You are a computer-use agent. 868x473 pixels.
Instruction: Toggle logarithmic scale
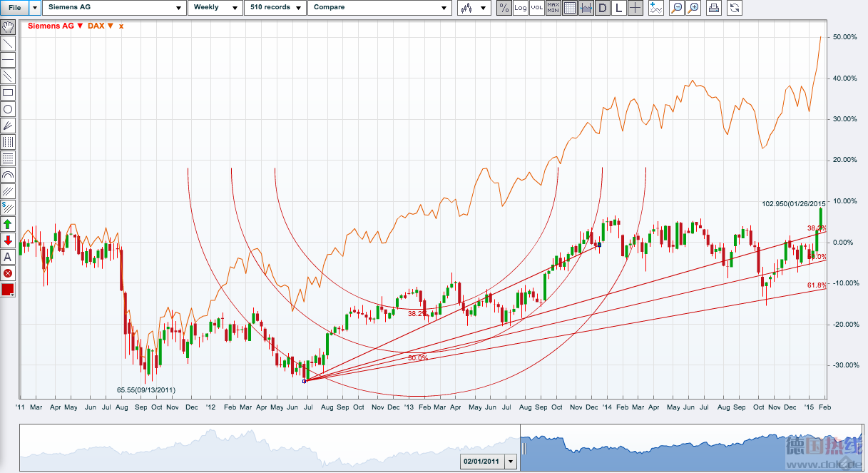point(521,8)
